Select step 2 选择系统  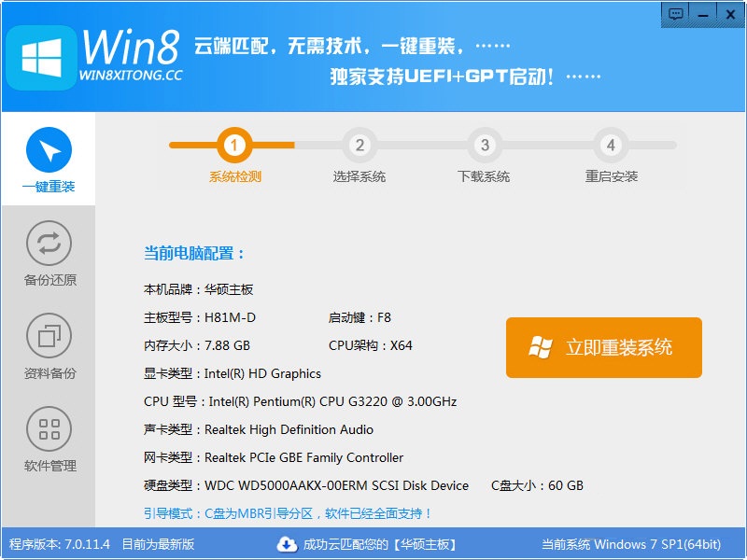pyautogui.click(x=360, y=147)
